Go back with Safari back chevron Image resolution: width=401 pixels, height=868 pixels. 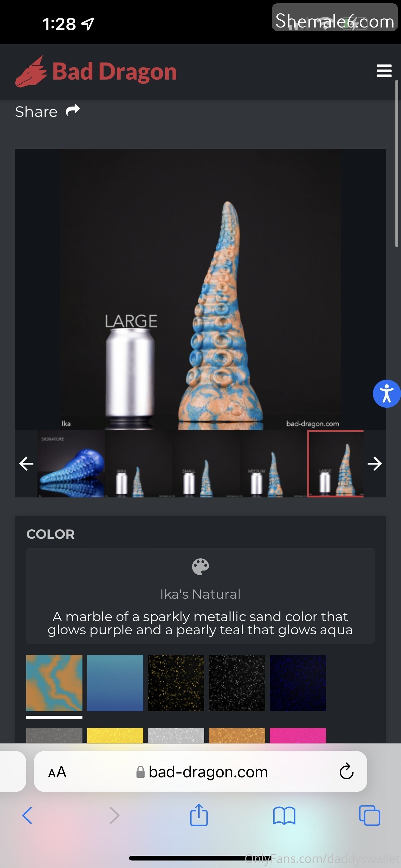click(x=27, y=816)
